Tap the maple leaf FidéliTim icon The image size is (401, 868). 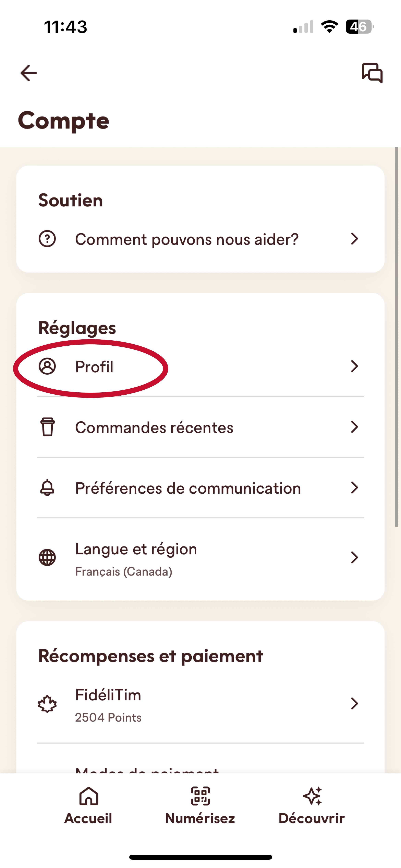point(47,704)
